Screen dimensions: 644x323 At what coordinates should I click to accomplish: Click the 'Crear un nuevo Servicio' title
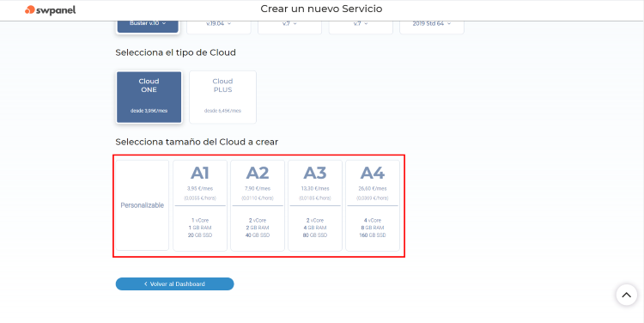coord(321,9)
